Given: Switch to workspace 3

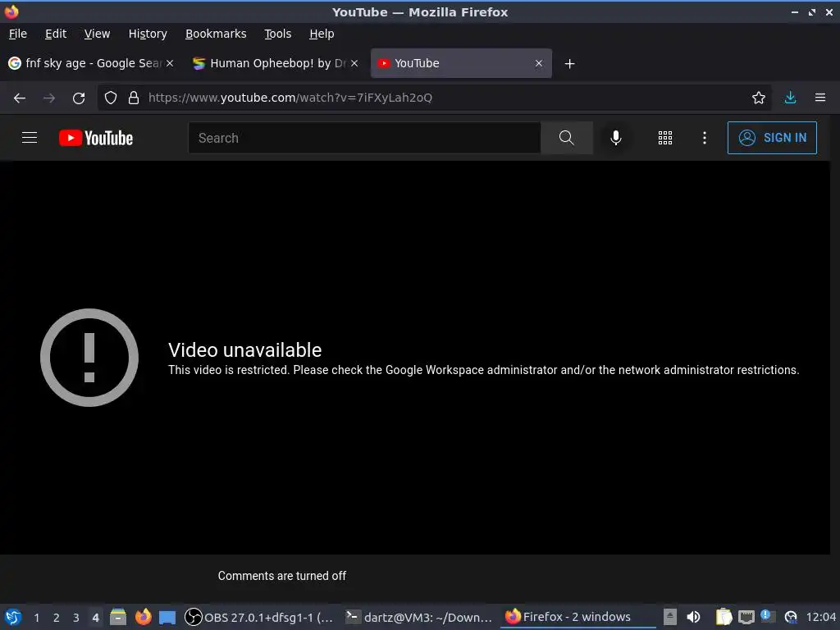Looking at the screenshot, I should [x=76, y=618].
